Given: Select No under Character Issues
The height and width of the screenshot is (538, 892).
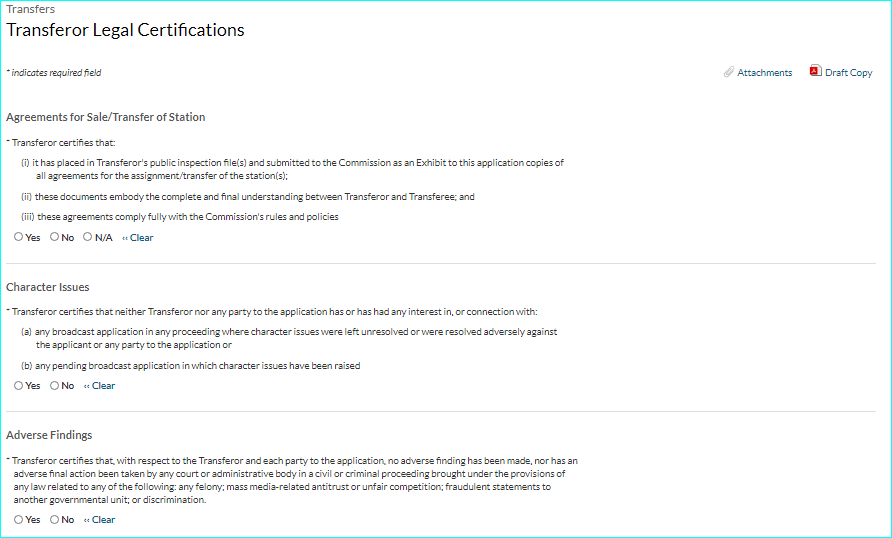Looking at the screenshot, I should (55, 386).
